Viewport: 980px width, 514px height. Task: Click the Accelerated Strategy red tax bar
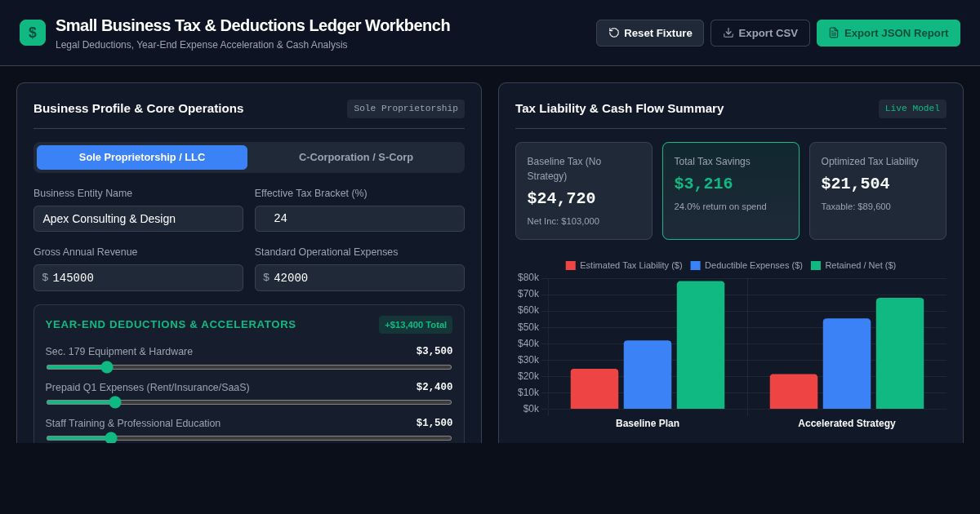[x=794, y=392]
